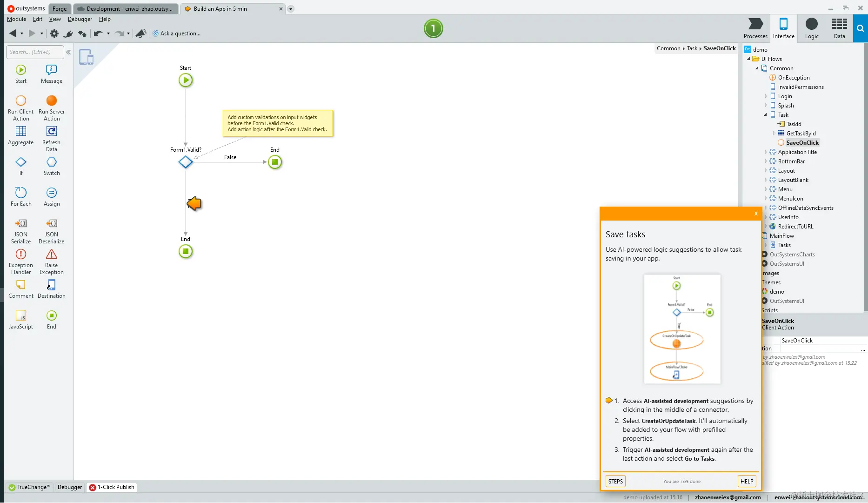Select the Message tool in toolbox
This screenshot has height=503, width=868.
point(52,74)
